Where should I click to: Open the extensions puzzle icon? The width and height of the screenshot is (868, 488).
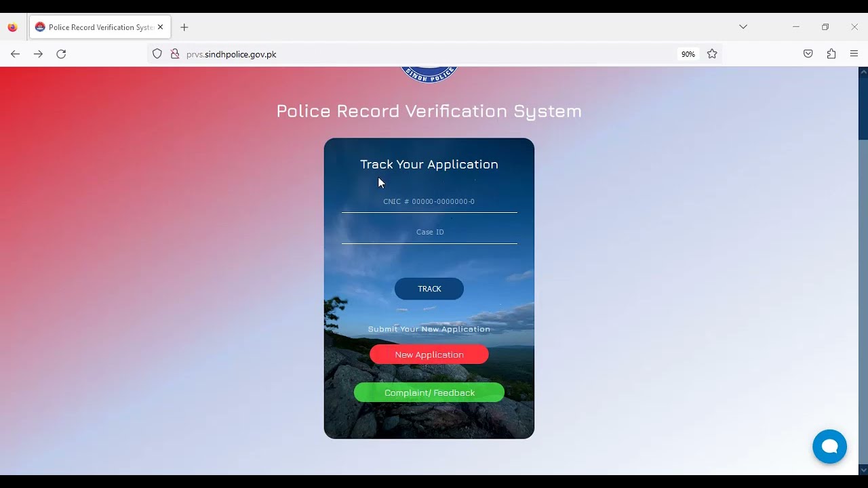pos(831,54)
